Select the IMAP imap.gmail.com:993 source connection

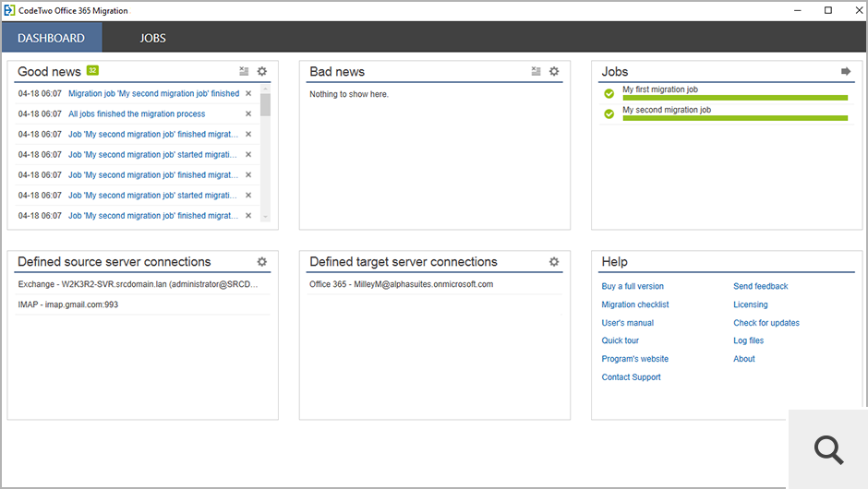[68, 304]
